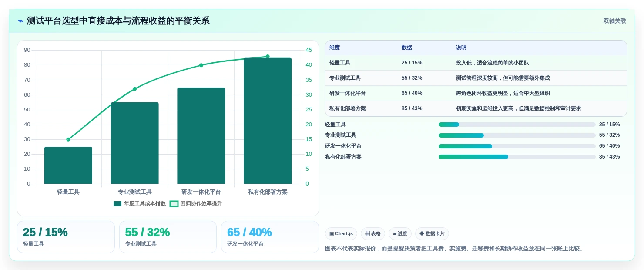Screen dimensions: 644x270
Task: Click the 私有化部署方案 x-axis label under the chart
Action: click(268, 192)
